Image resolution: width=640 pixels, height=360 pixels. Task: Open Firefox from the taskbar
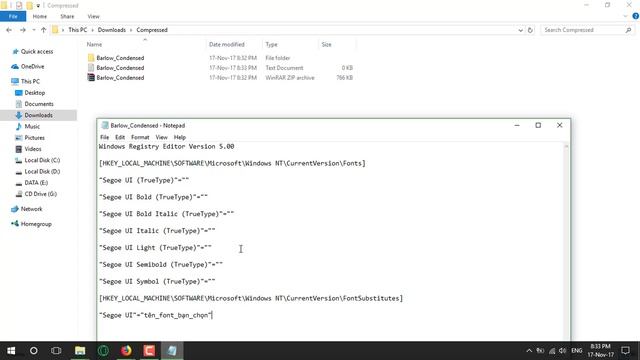coord(126,351)
